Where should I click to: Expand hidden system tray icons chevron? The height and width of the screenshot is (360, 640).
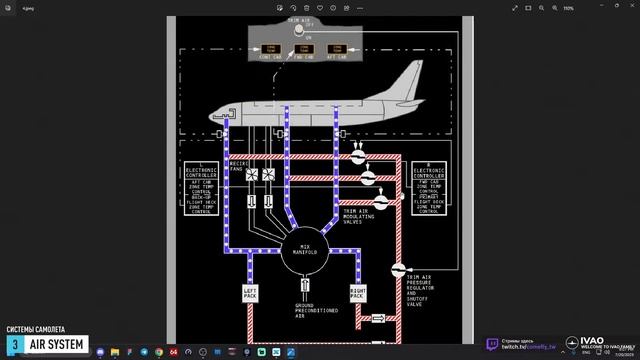click(x=563, y=352)
